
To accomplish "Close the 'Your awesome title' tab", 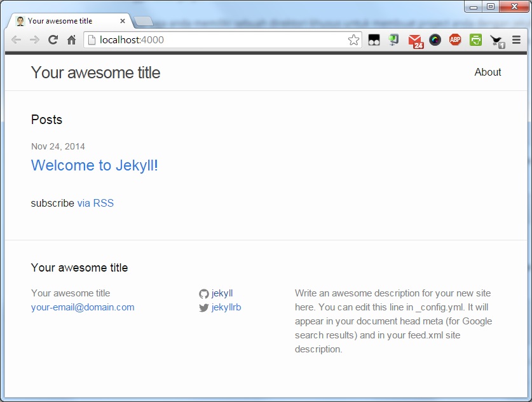I will (123, 21).
